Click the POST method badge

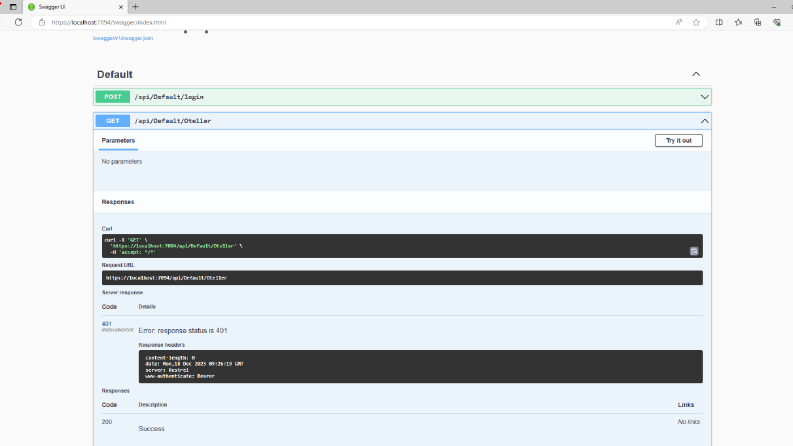click(113, 97)
